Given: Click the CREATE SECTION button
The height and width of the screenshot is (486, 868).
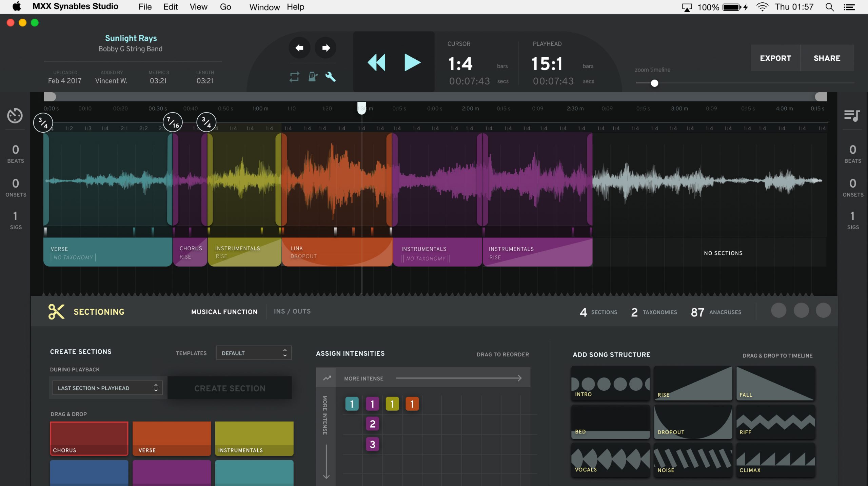Looking at the screenshot, I should coord(230,388).
